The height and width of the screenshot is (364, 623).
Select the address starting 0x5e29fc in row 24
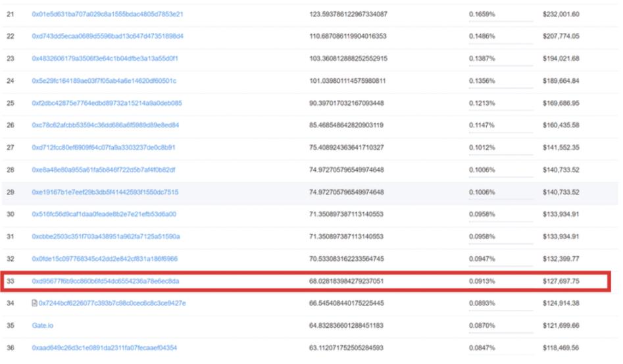[104, 81]
